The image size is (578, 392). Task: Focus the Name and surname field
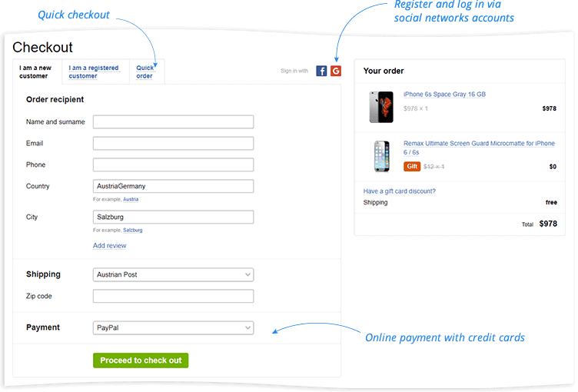tap(173, 121)
